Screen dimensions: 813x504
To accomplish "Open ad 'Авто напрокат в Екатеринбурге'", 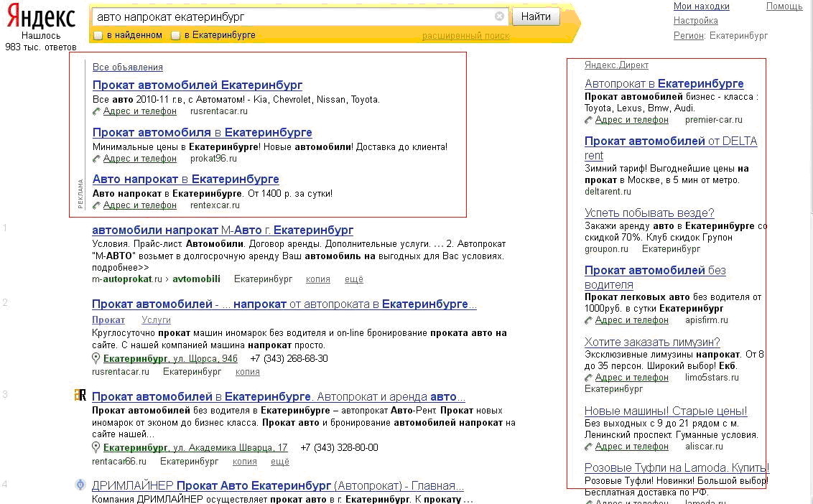I will click(x=185, y=179).
